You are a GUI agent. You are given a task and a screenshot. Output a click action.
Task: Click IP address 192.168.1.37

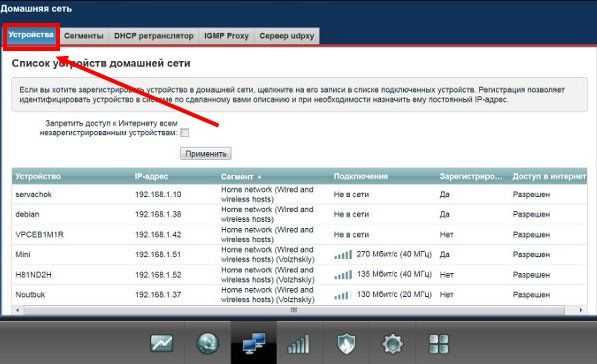coord(158,295)
